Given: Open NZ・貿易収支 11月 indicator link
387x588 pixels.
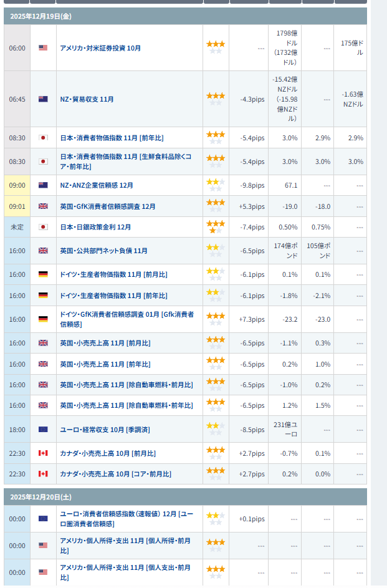Looking at the screenshot, I should [x=87, y=99].
